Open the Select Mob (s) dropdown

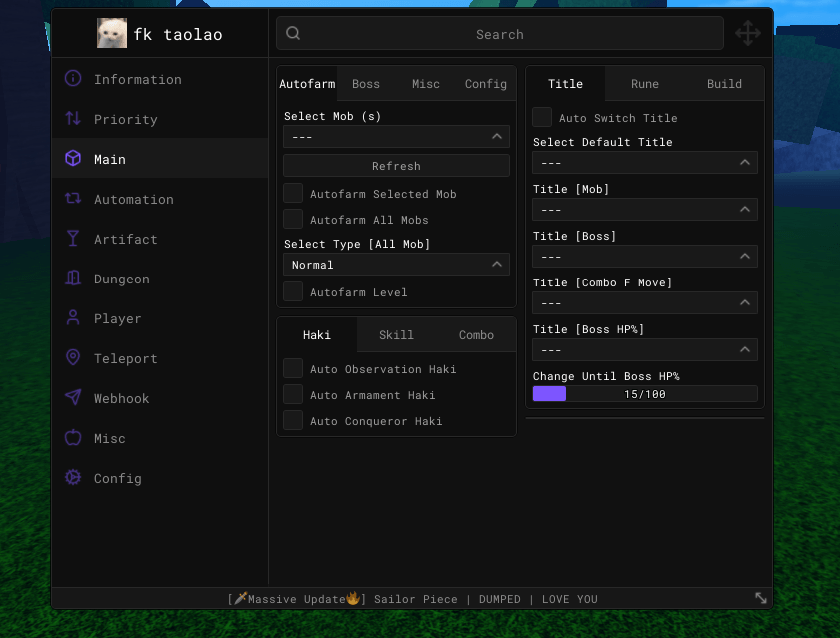click(396, 137)
